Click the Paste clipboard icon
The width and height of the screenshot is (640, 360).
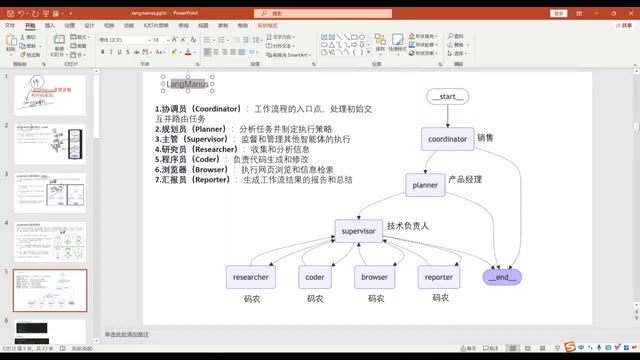(x=11, y=41)
